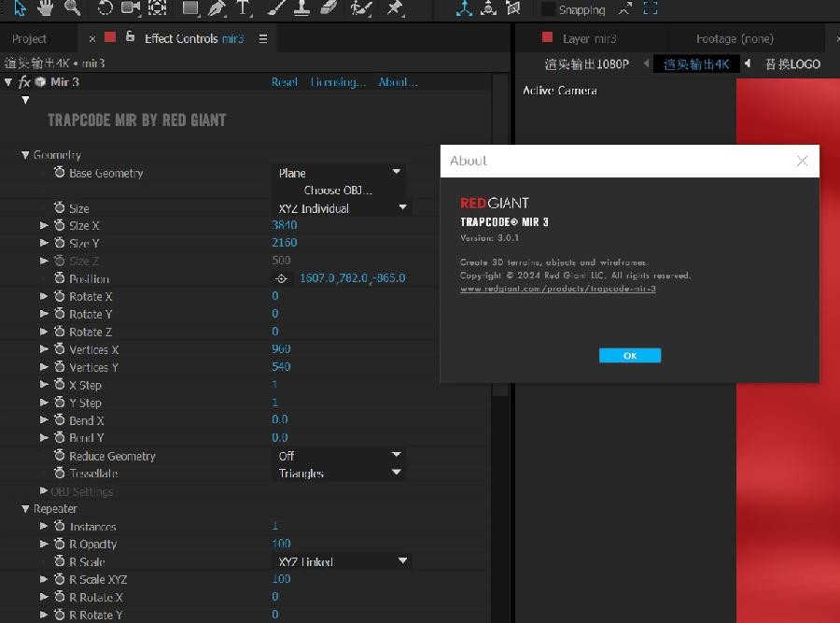
Task: Switch to the Project panel tab
Action: 29,38
